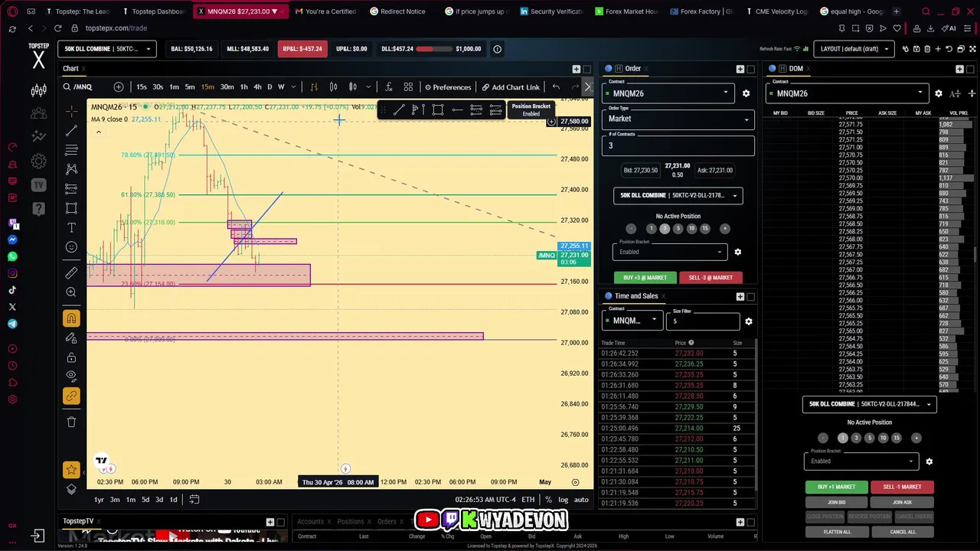
Task: Click the DOM font size icon
Action: 955,93
